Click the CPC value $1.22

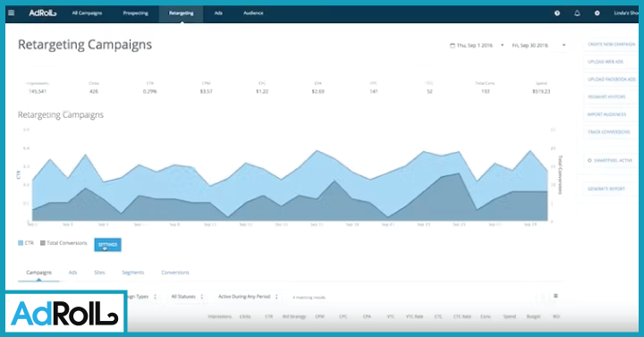[262, 91]
